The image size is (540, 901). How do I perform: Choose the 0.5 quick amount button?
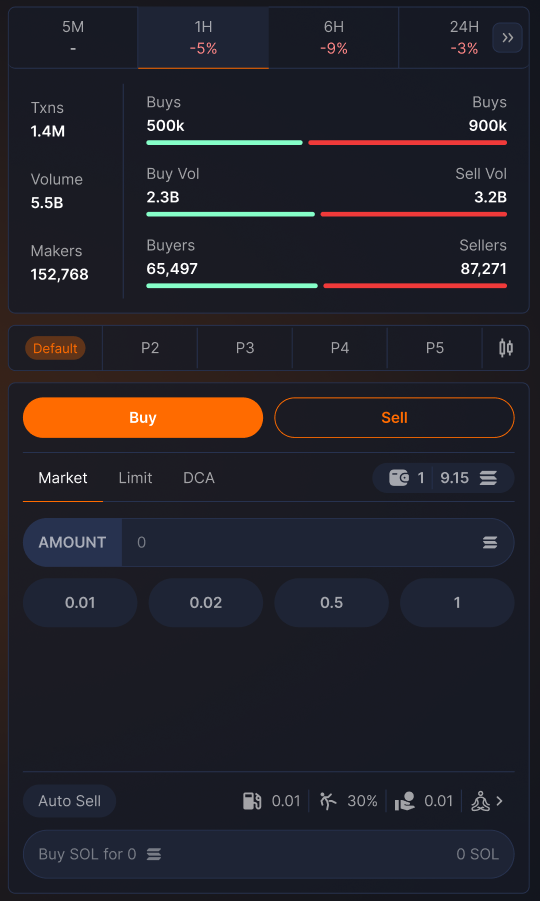coord(331,603)
